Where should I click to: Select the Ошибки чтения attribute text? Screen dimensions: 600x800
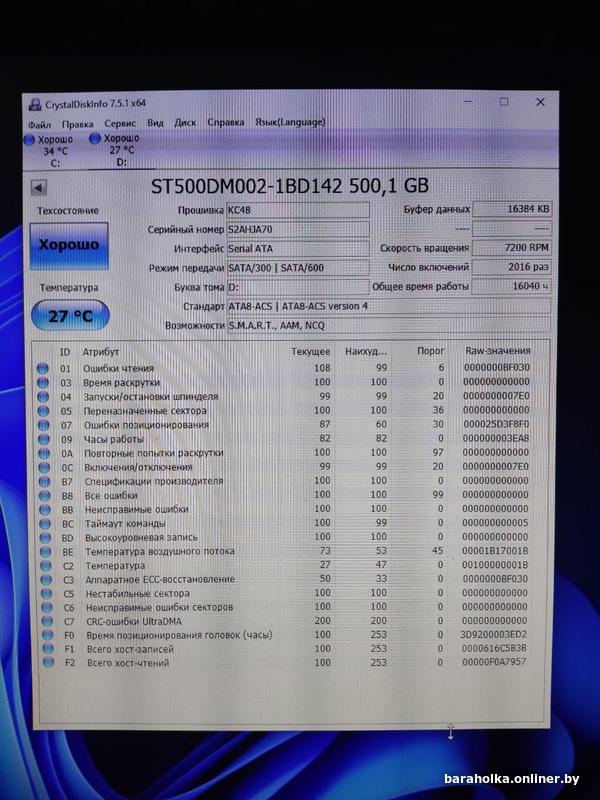(x=118, y=368)
